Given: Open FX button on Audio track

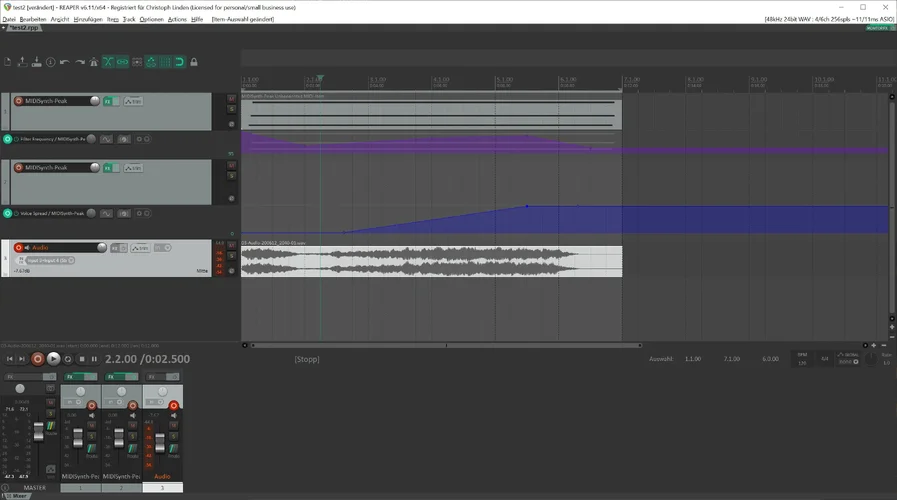Looking at the screenshot, I should [x=115, y=248].
